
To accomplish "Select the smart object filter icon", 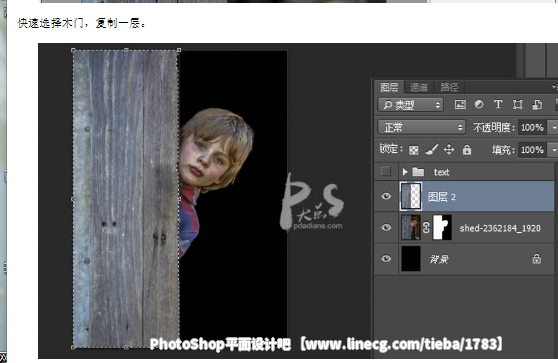I will tap(537, 104).
